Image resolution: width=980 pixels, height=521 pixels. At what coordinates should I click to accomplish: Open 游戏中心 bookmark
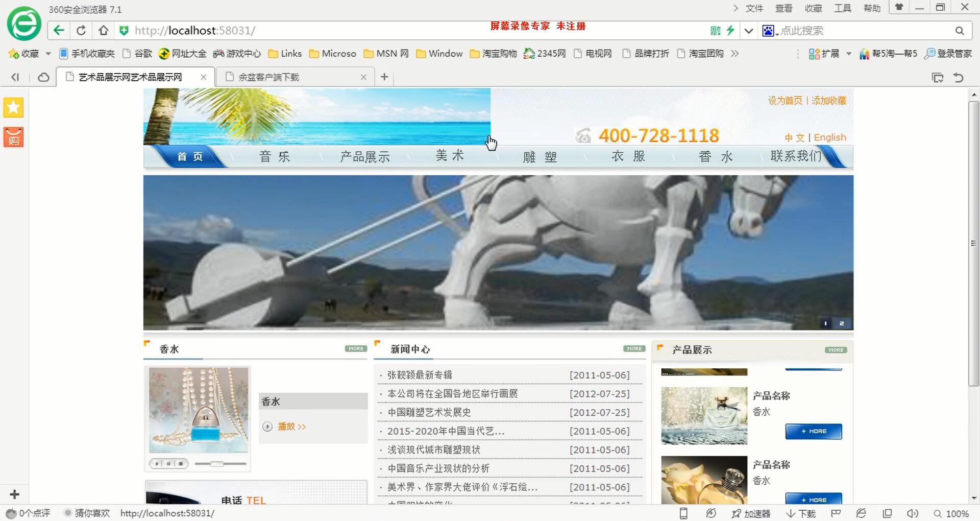pyautogui.click(x=237, y=54)
